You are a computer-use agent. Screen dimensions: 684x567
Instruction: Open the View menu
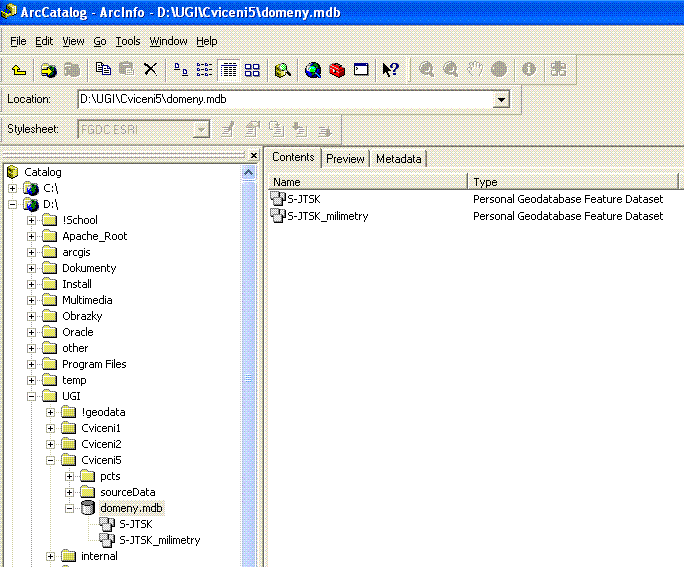[73, 41]
